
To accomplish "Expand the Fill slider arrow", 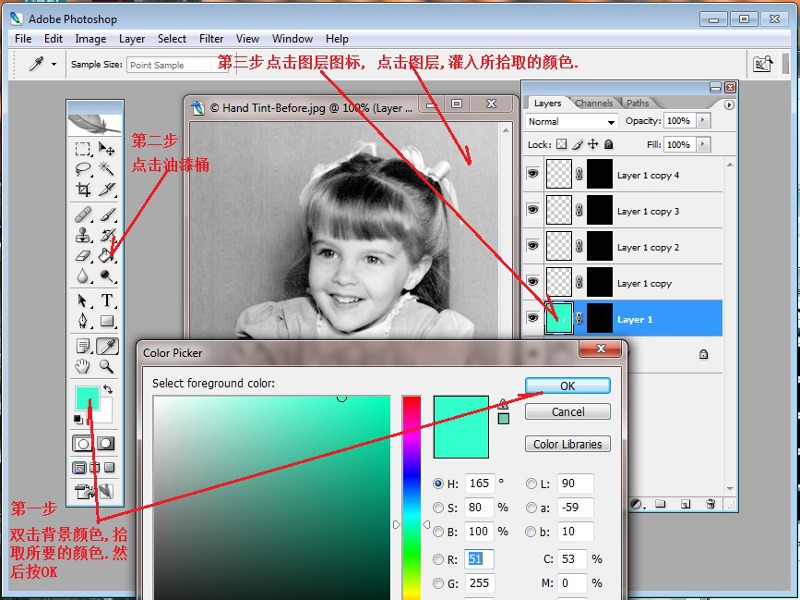I will coord(703,145).
